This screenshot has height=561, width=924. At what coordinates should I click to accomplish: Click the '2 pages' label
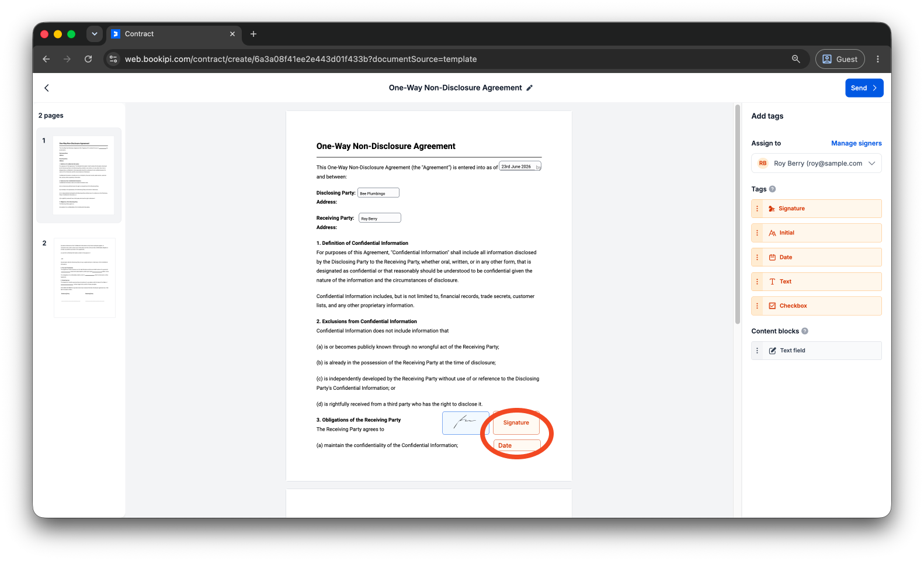tap(51, 116)
